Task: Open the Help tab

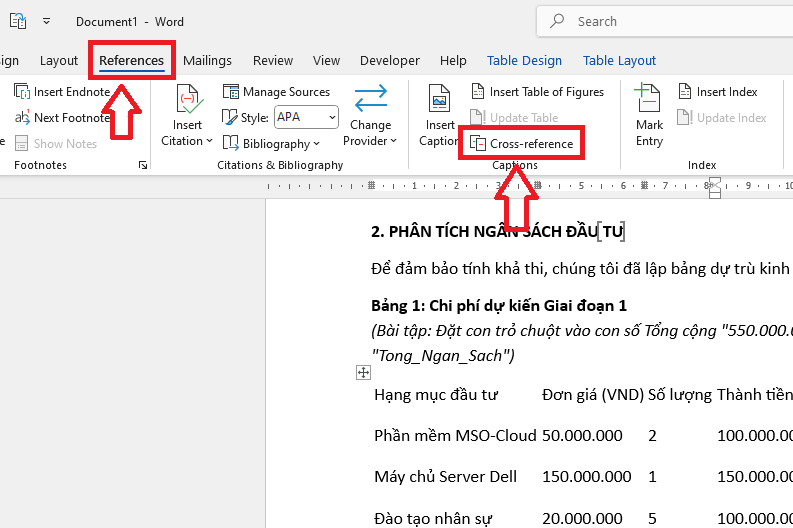Action: click(x=453, y=61)
